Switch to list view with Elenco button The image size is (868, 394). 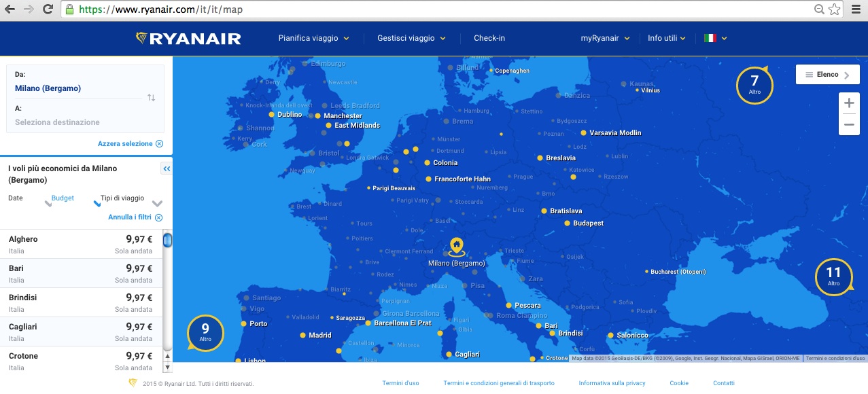pyautogui.click(x=827, y=75)
